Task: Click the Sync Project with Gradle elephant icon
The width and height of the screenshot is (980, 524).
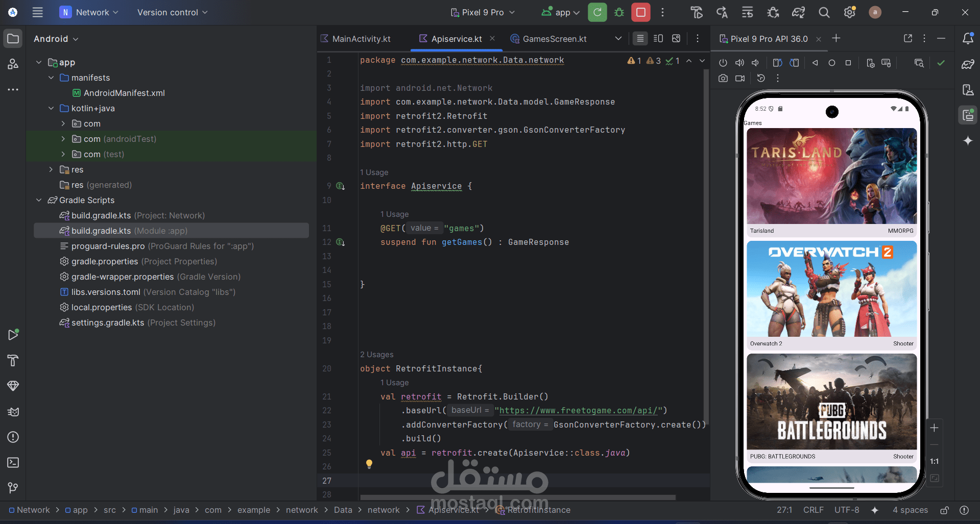Action: (799, 12)
